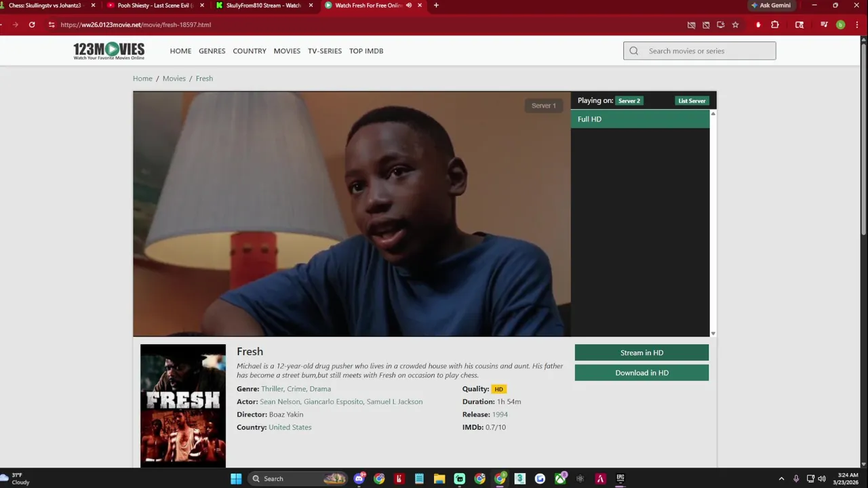Open the Xbox app from the taskbar
Screen dimensions: 868x488
point(560,479)
